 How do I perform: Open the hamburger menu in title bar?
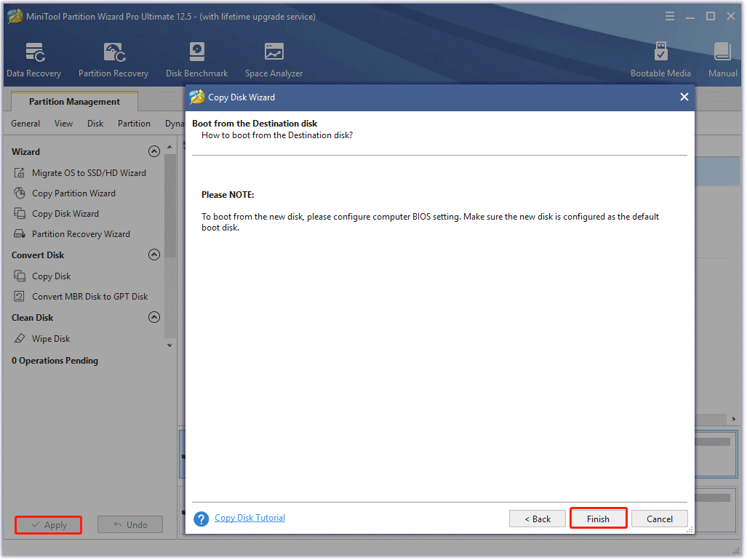(670, 17)
